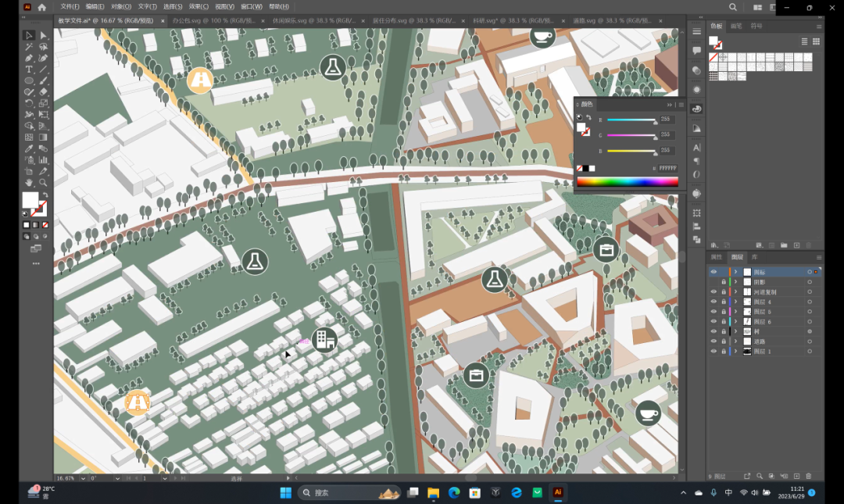Image resolution: width=844 pixels, height=504 pixels.
Task: Select the Ellipse tool
Action: pos(29,80)
